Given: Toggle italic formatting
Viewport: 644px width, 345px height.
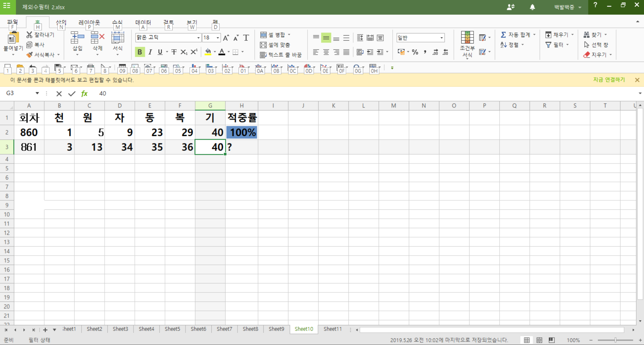Looking at the screenshot, I should 150,52.
